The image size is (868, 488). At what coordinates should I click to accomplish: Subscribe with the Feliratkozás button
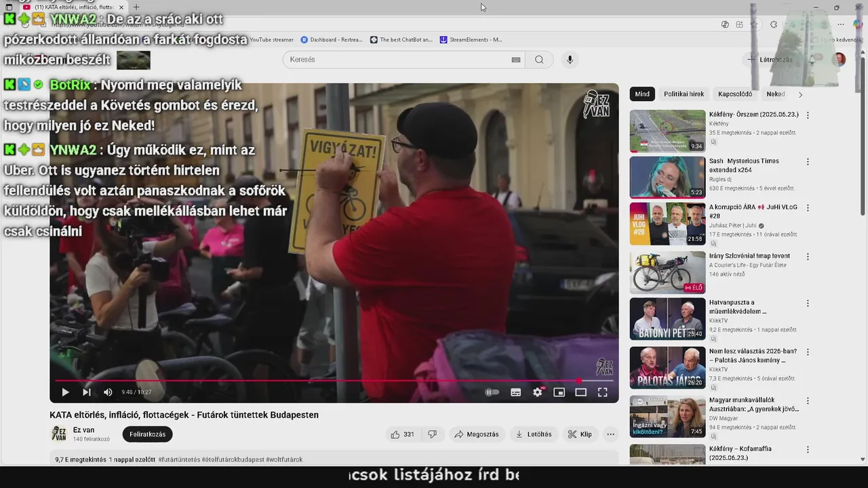(147, 434)
